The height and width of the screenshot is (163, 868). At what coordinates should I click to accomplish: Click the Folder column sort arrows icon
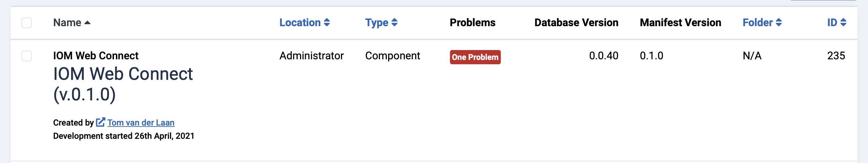point(779,23)
